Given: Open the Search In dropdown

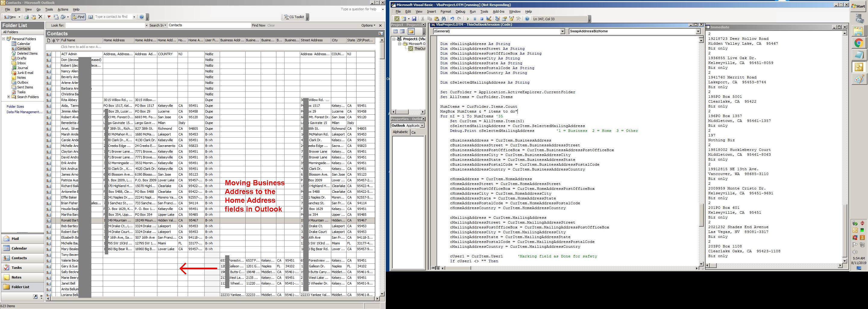Looking at the screenshot, I should point(158,25).
